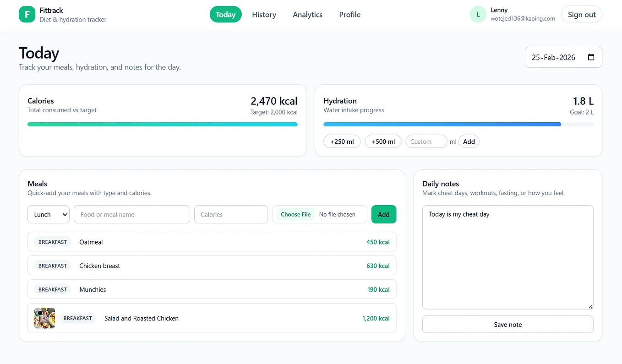Click the Fittrack app name
Viewport: 622px width, 364px height.
point(51,10)
